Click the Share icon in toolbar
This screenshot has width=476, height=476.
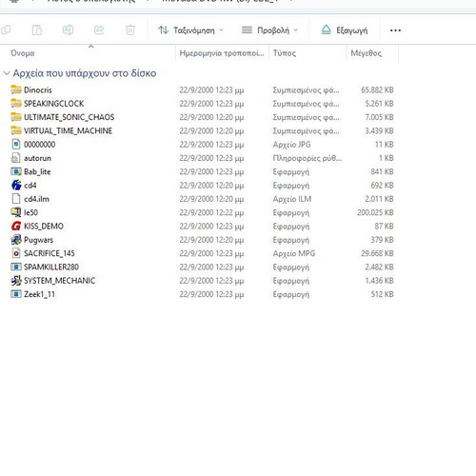click(99, 30)
